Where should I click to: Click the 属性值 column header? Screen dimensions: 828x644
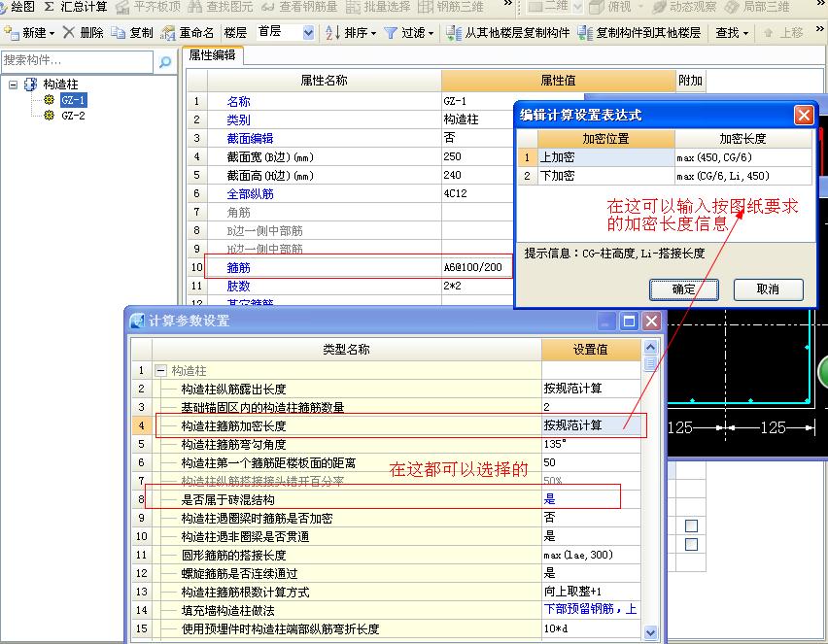[558, 81]
